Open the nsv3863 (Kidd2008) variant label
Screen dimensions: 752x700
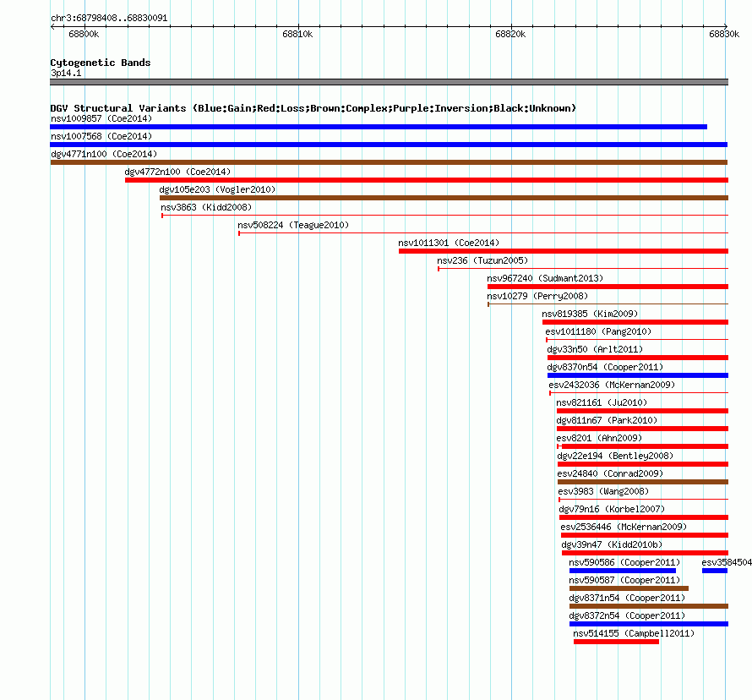pos(206,207)
